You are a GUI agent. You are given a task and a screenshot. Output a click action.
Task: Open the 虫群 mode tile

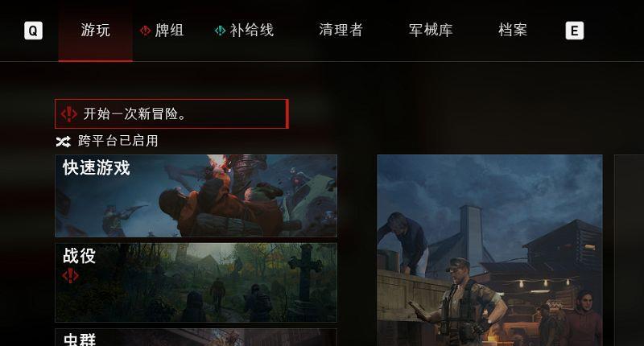tap(196, 337)
